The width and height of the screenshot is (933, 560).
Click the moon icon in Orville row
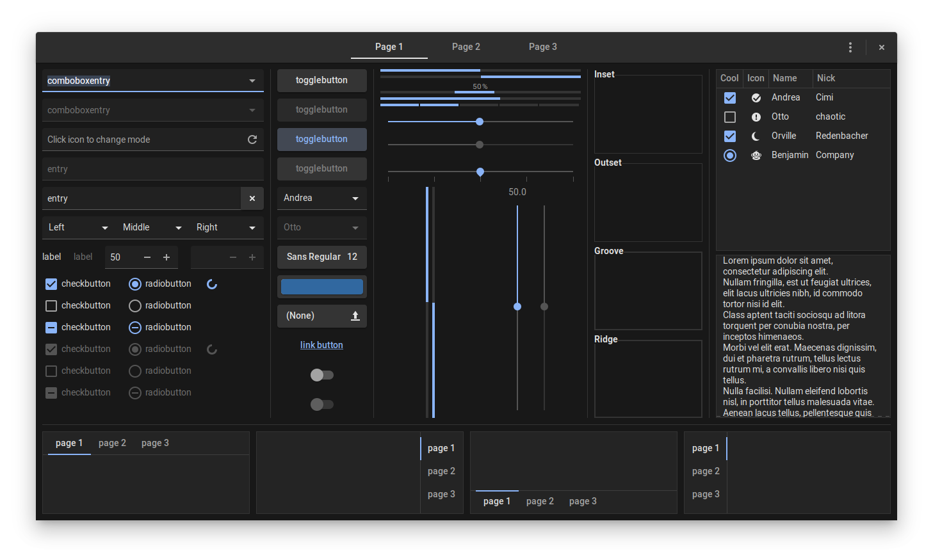click(x=756, y=136)
